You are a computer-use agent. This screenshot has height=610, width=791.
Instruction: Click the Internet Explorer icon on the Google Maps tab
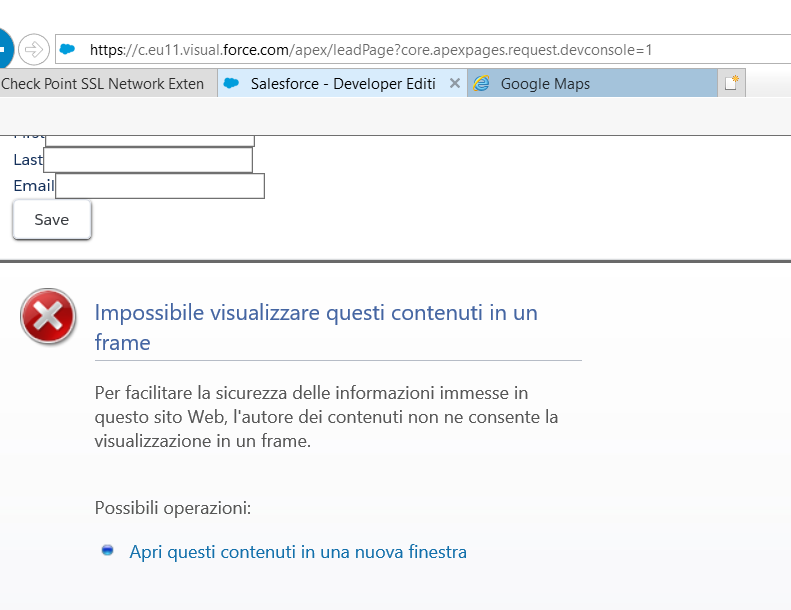pyautogui.click(x=482, y=84)
